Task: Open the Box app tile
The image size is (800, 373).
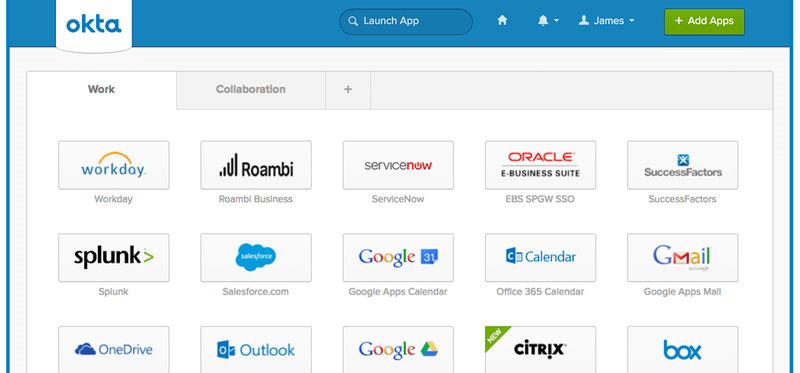Action: 683,350
